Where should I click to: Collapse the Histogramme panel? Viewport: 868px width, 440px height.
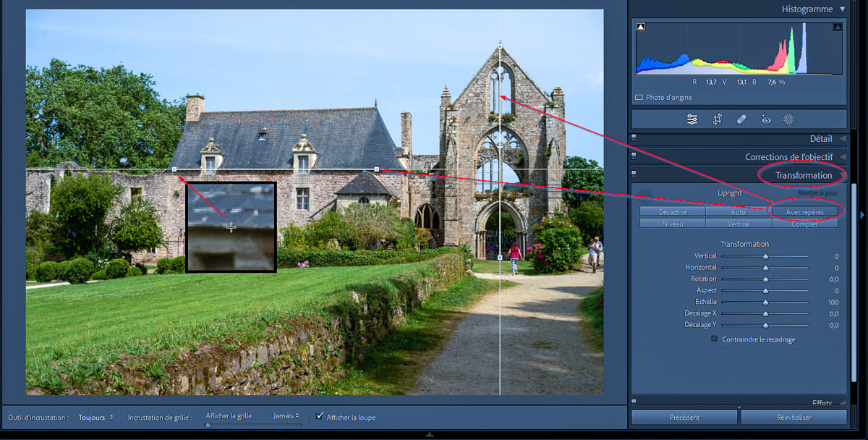(842, 9)
